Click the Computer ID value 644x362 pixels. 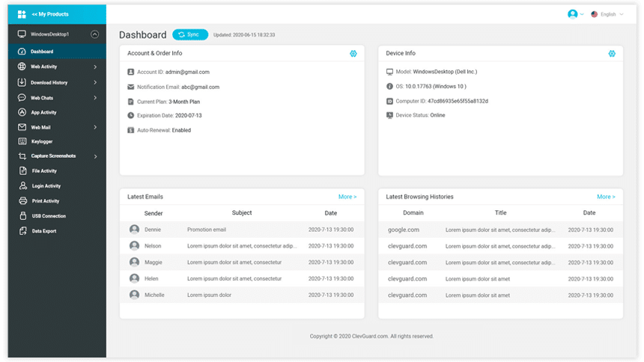458,101
